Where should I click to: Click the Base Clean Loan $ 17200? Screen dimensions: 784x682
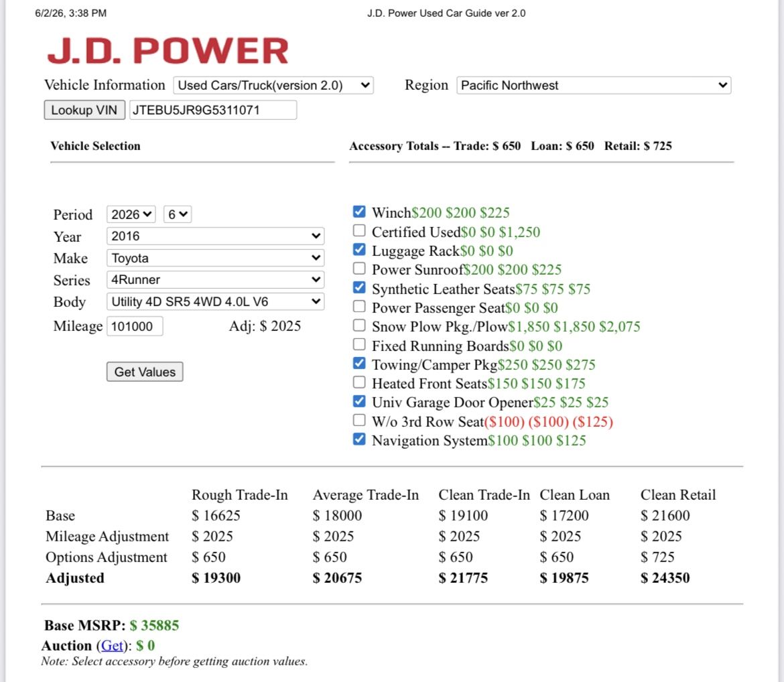click(564, 515)
